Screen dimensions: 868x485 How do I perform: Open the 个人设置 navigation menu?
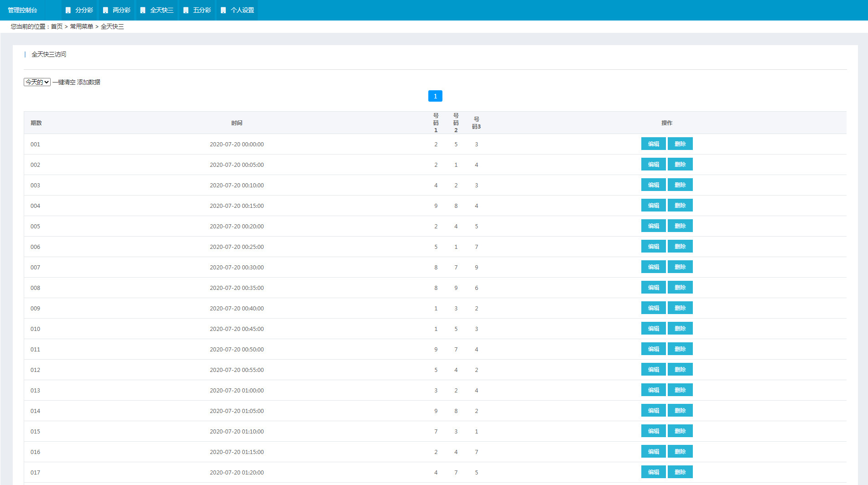click(x=242, y=10)
